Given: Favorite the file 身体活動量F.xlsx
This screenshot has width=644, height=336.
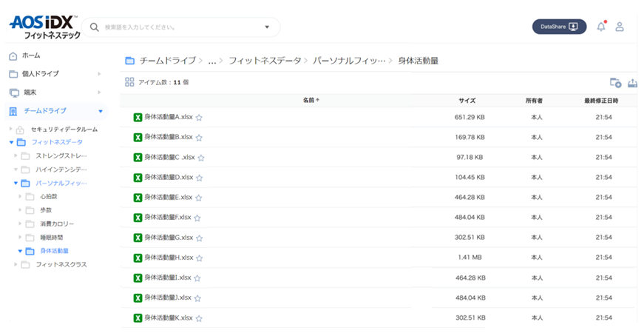Looking at the screenshot, I should click(197, 218).
